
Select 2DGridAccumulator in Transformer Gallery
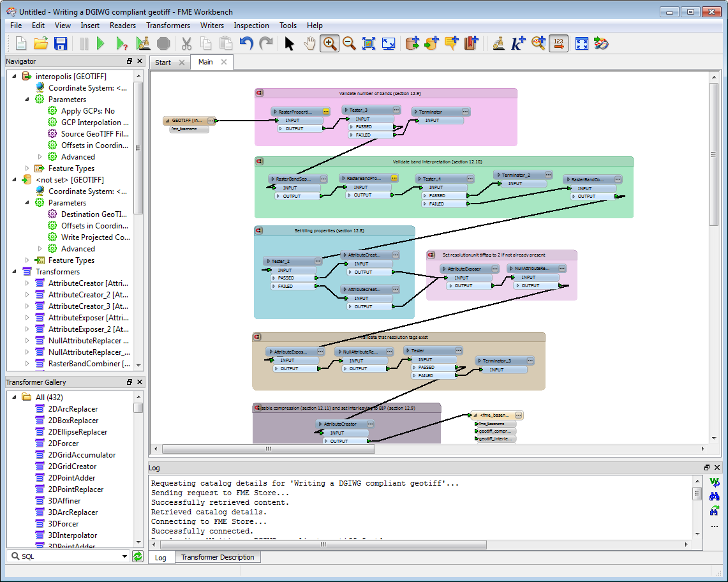82,455
